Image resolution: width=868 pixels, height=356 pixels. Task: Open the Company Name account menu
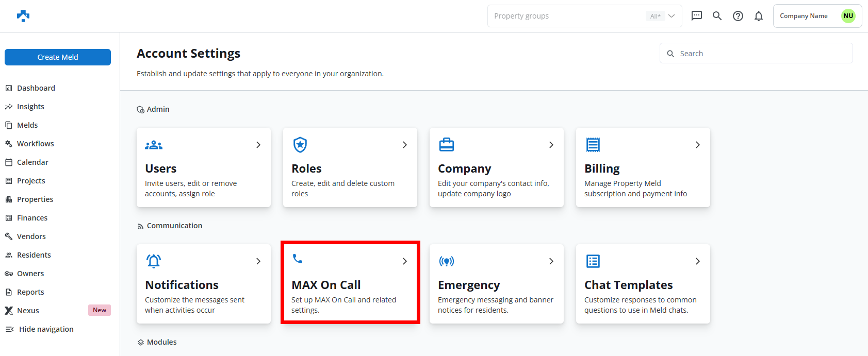(x=817, y=16)
